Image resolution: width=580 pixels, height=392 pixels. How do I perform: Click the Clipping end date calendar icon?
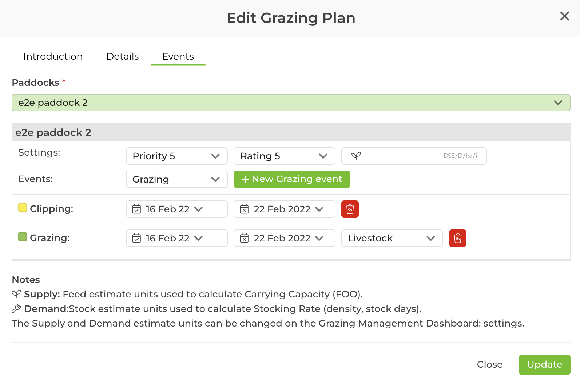pos(244,209)
